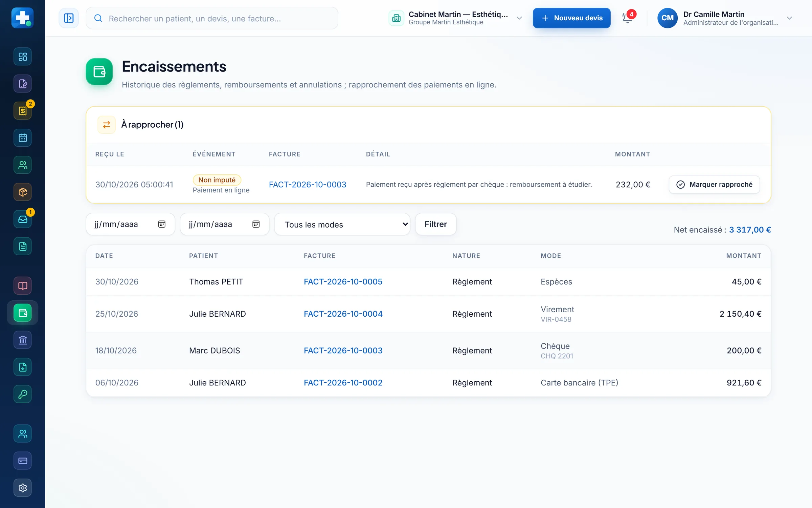Open FACT-2026-10-0003 link in À rapprocher

[307, 185]
